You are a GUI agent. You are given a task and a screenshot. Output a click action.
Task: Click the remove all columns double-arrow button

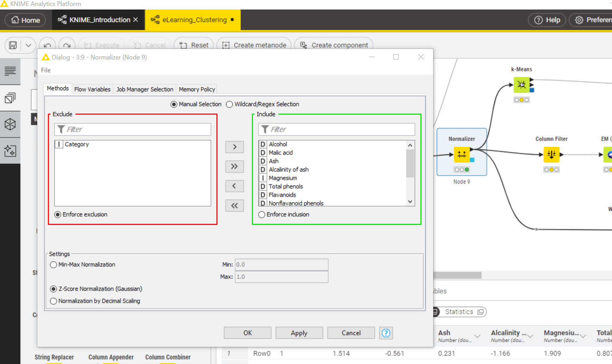tap(235, 206)
